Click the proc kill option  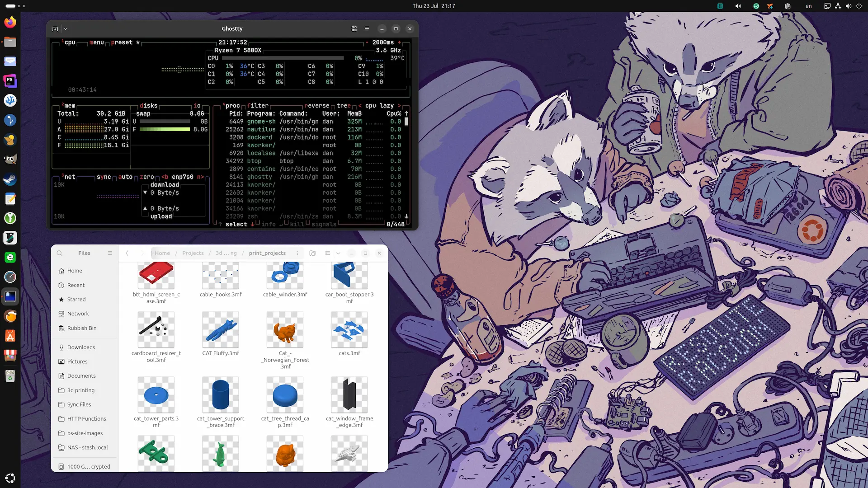(x=297, y=225)
